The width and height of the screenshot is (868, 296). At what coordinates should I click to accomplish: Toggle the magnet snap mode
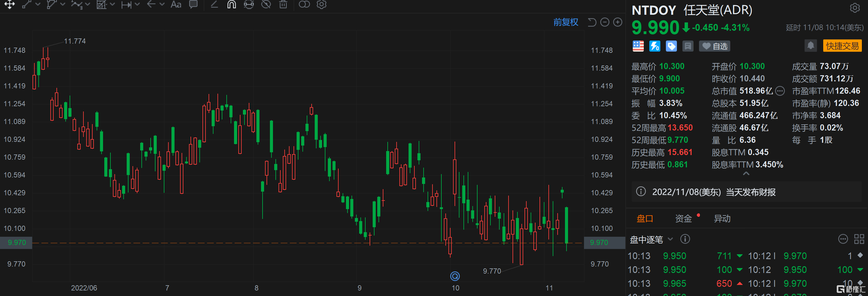232,4
